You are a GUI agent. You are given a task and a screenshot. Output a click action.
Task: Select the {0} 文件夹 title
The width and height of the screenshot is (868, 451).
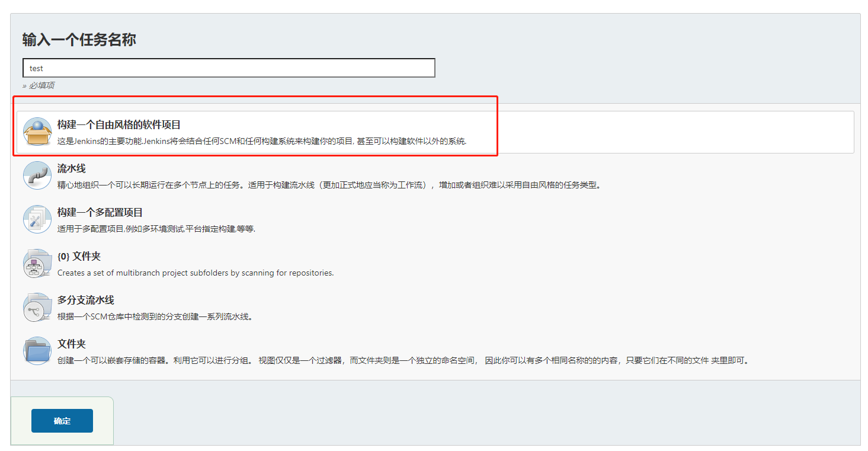coord(79,257)
